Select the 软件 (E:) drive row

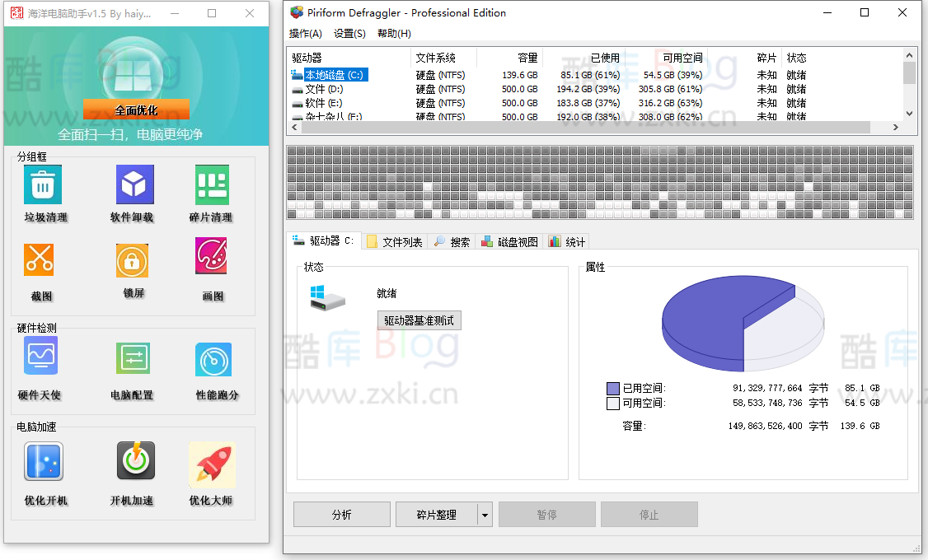click(x=330, y=102)
